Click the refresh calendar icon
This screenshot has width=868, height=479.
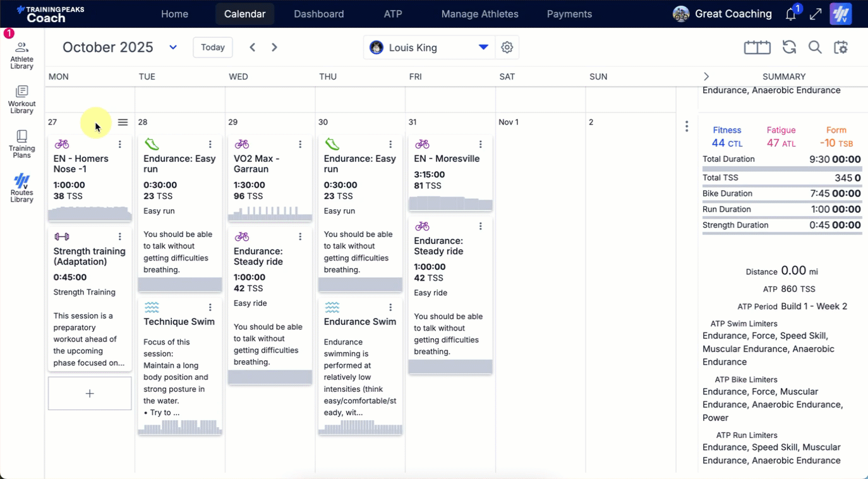click(x=789, y=47)
